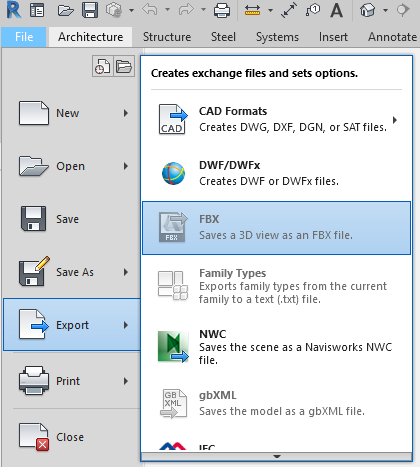Choose gbXML export option

pos(277,403)
